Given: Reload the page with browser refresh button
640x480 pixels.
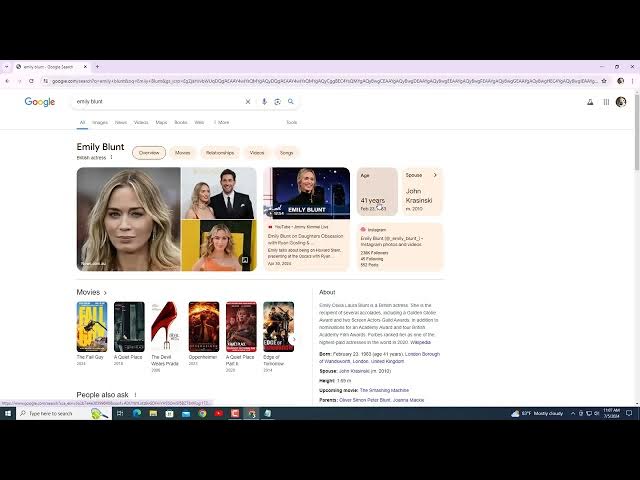Looking at the screenshot, I should tap(31, 81).
